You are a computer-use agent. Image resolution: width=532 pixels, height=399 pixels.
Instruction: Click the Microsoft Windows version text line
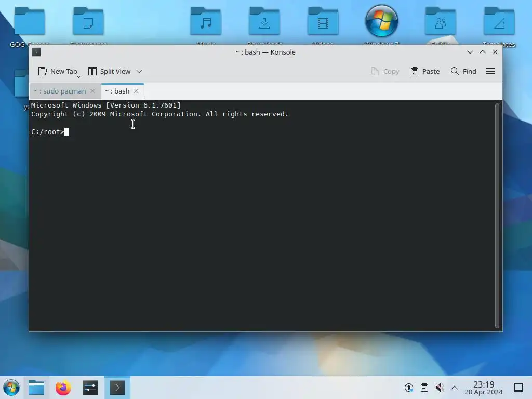[x=106, y=105]
